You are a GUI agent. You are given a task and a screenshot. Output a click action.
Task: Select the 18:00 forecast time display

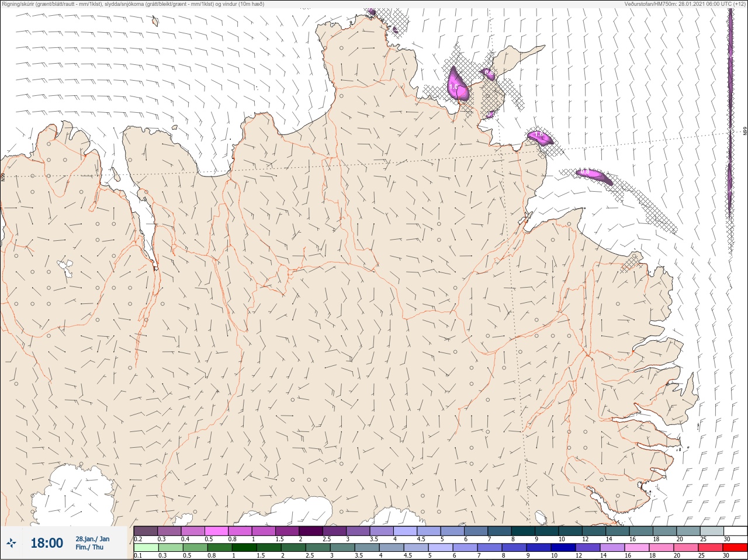pyautogui.click(x=47, y=543)
